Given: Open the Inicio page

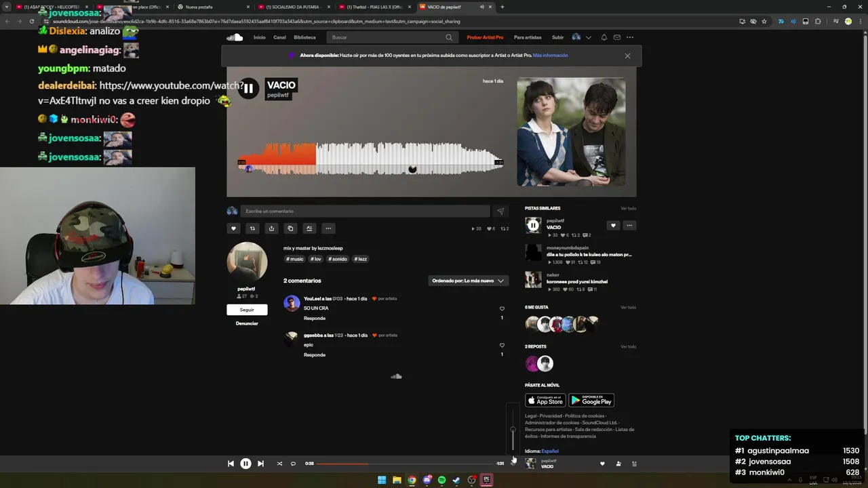Looking at the screenshot, I should click(260, 37).
